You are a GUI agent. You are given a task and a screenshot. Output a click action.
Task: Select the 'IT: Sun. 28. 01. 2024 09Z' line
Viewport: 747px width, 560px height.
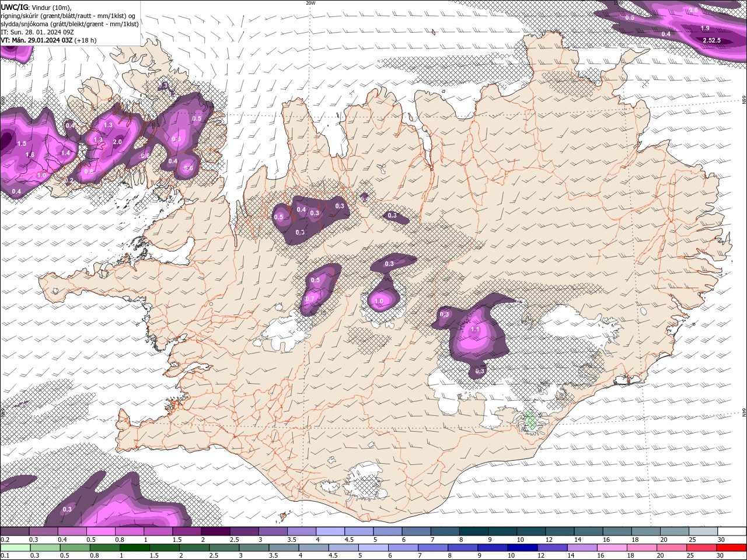coord(37,32)
